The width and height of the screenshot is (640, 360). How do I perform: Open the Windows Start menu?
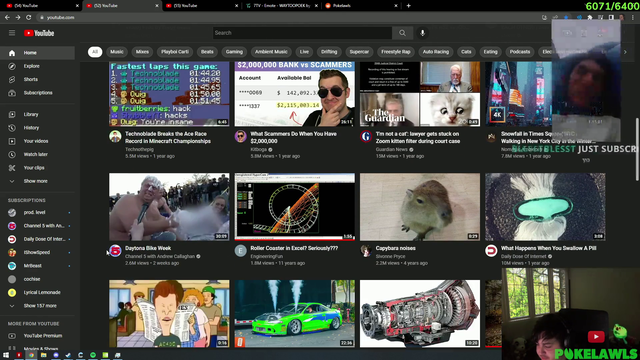pyautogui.click(x=6, y=355)
